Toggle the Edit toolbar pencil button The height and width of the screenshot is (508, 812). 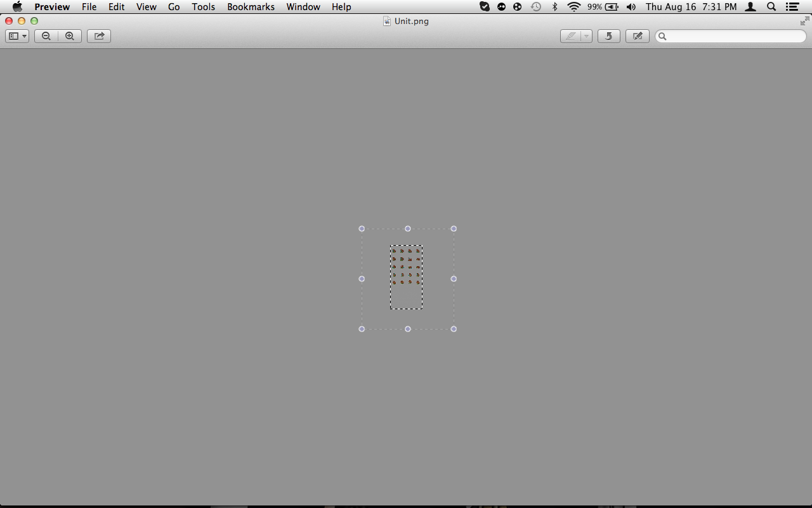pos(638,36)
